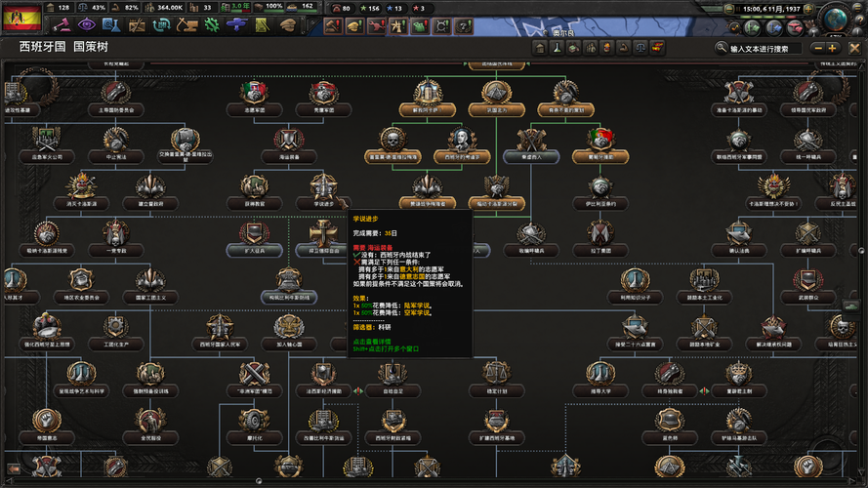Select the red German-flag legion focus

click(323, 98)
